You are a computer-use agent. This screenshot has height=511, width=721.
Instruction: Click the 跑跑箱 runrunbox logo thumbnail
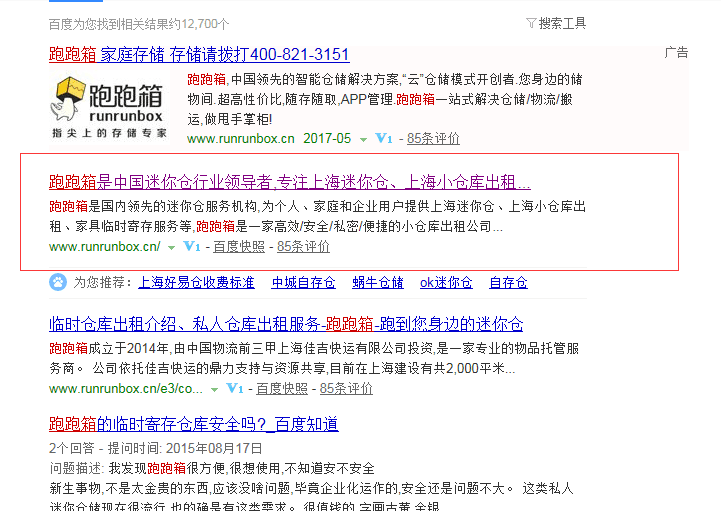(109, 107)
